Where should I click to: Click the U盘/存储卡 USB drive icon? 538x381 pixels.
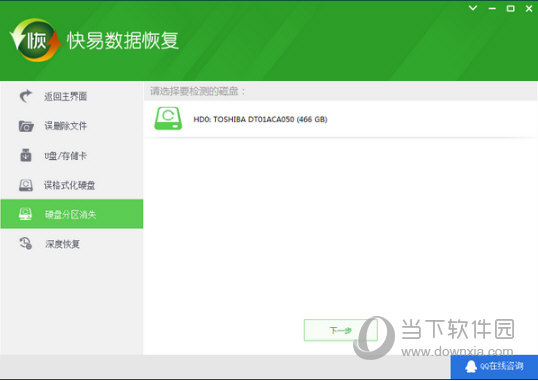click(x=26, y=155)
